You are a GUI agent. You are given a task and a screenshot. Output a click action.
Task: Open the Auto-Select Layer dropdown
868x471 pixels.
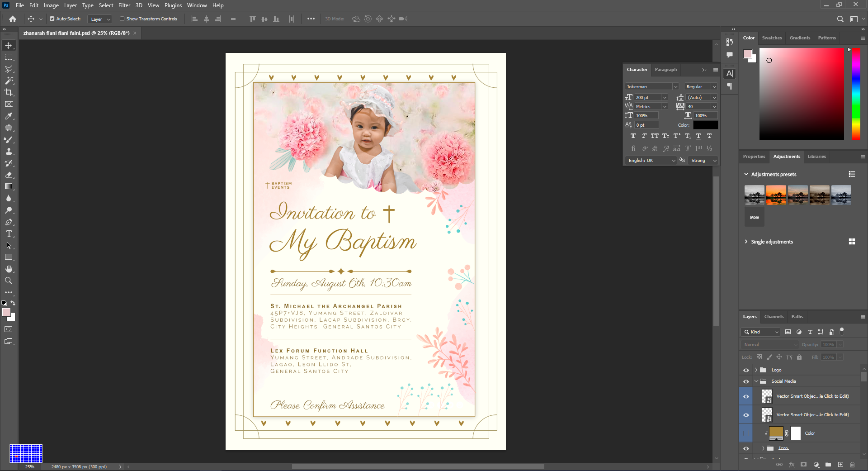tap(99, 19)
